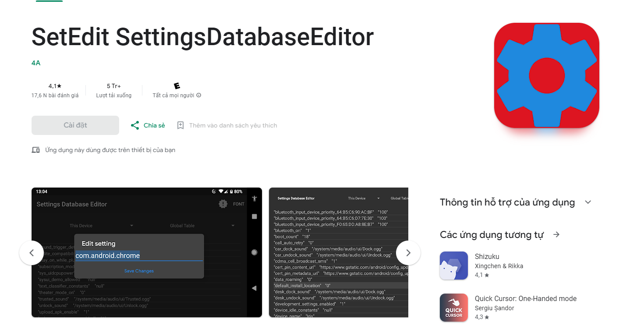Click the content rating info icon
Screen dimensions: 644x326
tap(199, 95)
